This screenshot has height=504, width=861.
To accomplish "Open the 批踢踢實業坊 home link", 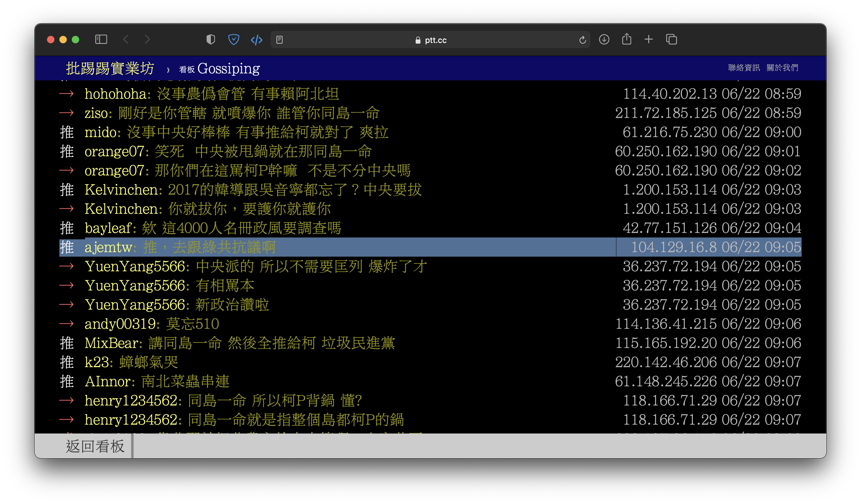I will 110,68.
